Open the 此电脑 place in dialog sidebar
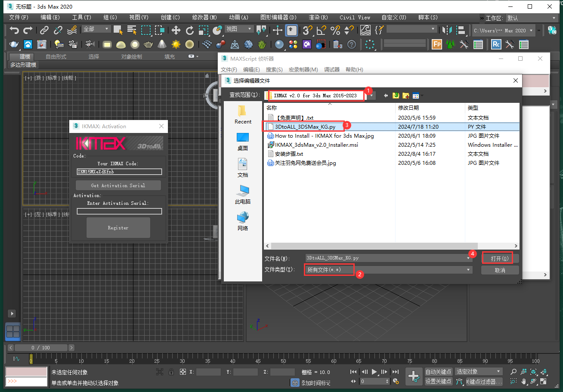563x392 pixels. tap(243, 195)
